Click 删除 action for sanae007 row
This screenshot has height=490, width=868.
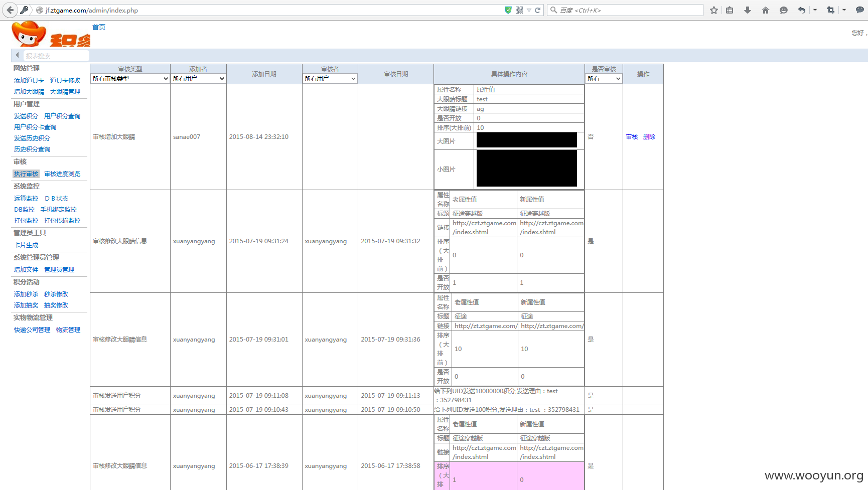(x=649, y=137)
